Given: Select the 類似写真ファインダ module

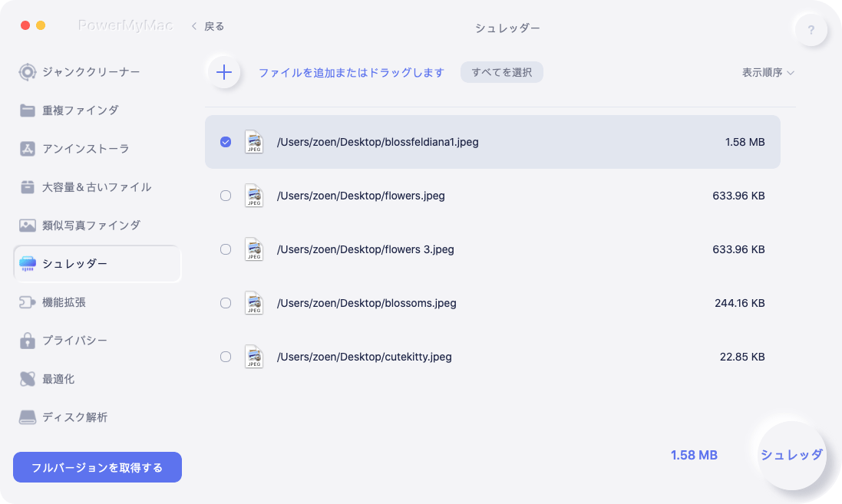Looking at the screenshot, I should click(x=91, y=226).
